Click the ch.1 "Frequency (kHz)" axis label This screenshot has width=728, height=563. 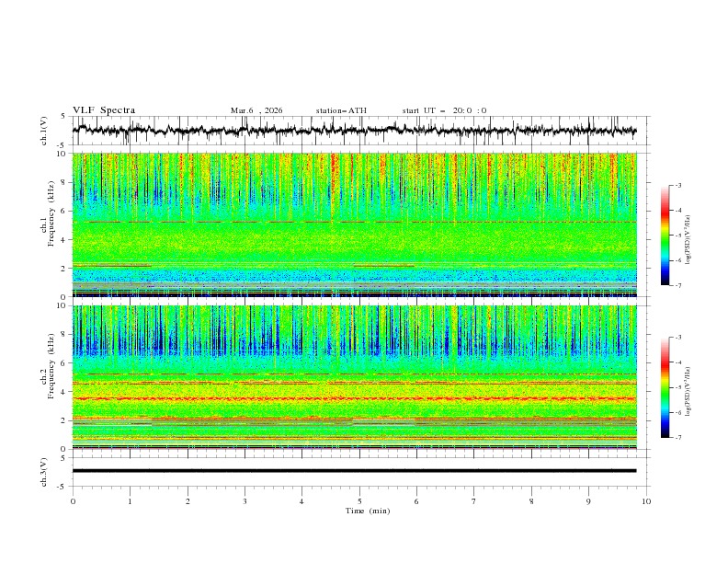[x=51, y=213]
